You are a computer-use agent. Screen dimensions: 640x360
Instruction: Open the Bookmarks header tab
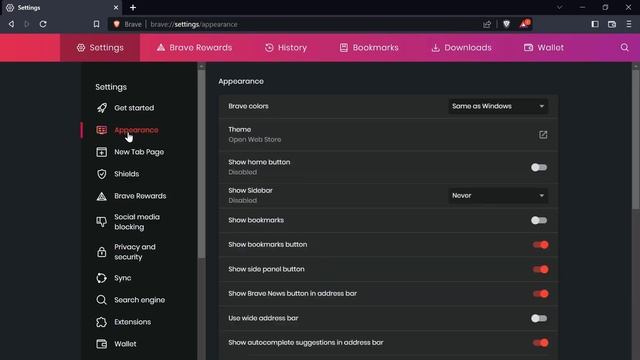(x=369, y=48)
